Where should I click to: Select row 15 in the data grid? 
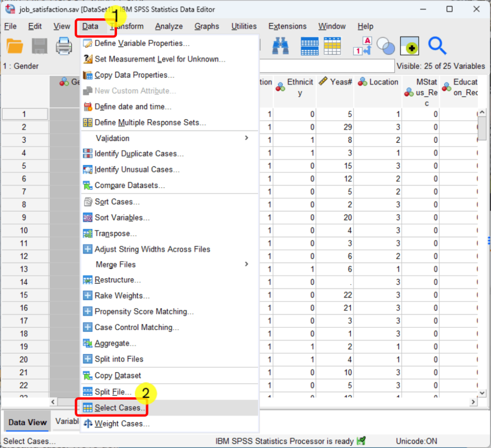coord(24,295)
